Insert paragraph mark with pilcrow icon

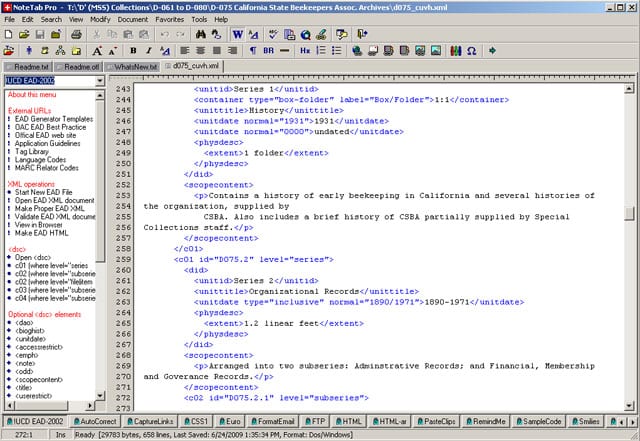coord(253,50)
